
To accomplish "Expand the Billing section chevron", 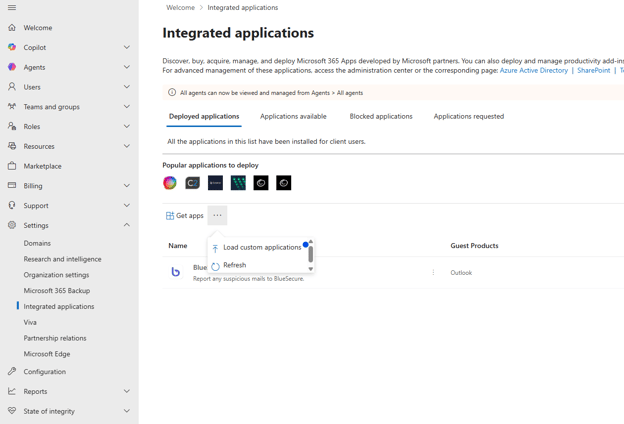I will tap(127, 185).
